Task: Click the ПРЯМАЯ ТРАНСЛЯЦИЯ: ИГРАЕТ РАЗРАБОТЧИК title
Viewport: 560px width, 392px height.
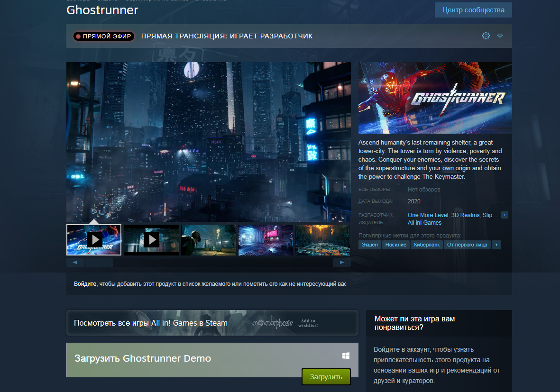Action: 227,36
